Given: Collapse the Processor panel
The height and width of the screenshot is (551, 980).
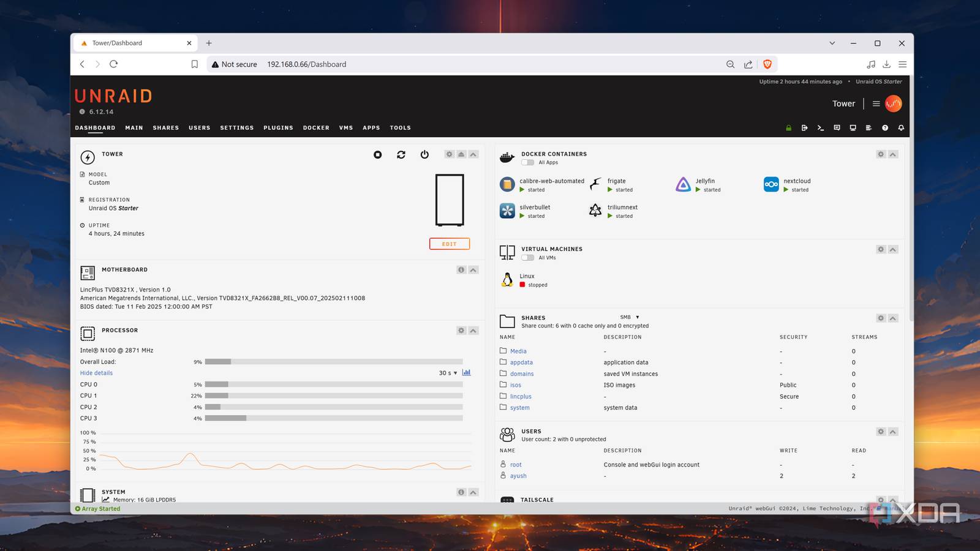Looking at the screenshot, I should click(x=473, y=331).
